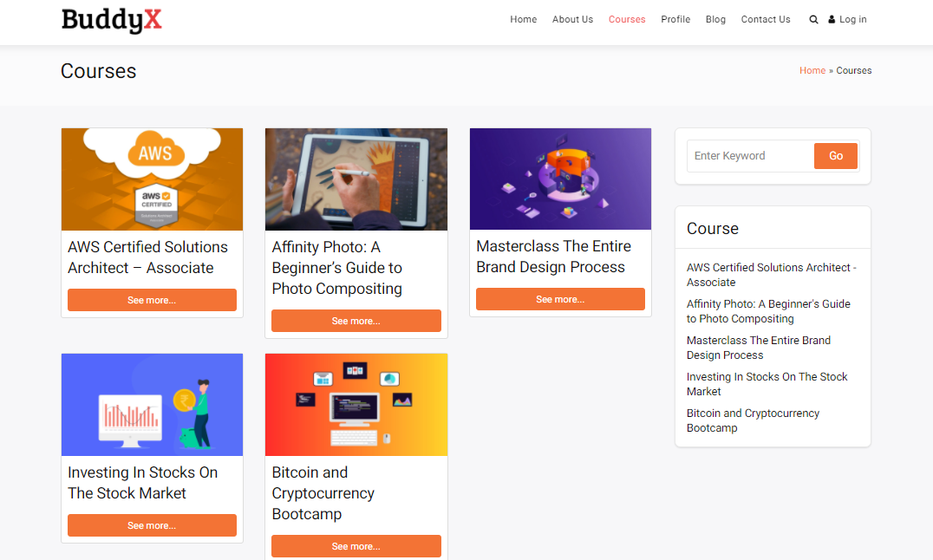This screenshot has height=560, width=933.
Task: Click the Course sidebar widget heading
Action: 712,229
